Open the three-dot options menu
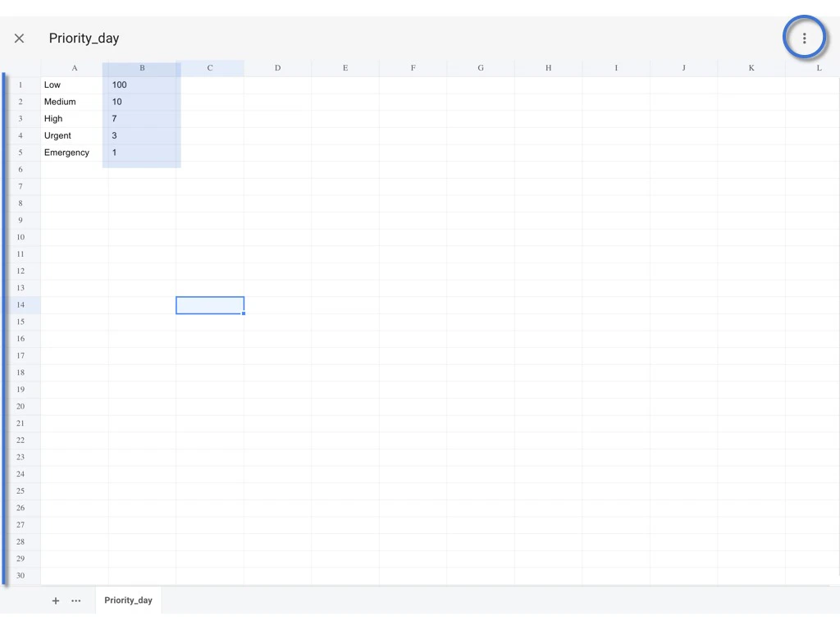840x630 pixels. [805, 38]
